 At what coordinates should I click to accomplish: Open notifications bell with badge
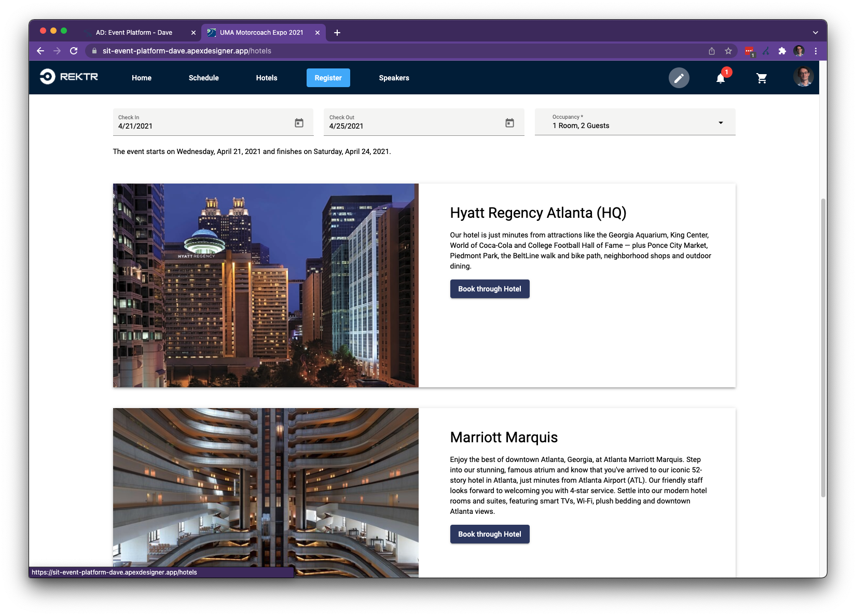click(x=721, y=78)
